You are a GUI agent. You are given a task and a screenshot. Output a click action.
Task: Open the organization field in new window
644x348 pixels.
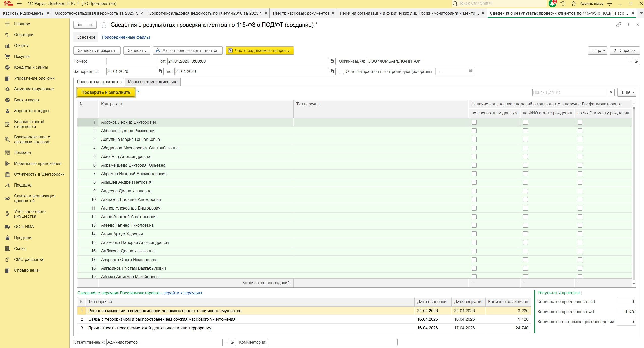[x=636, y=61]
